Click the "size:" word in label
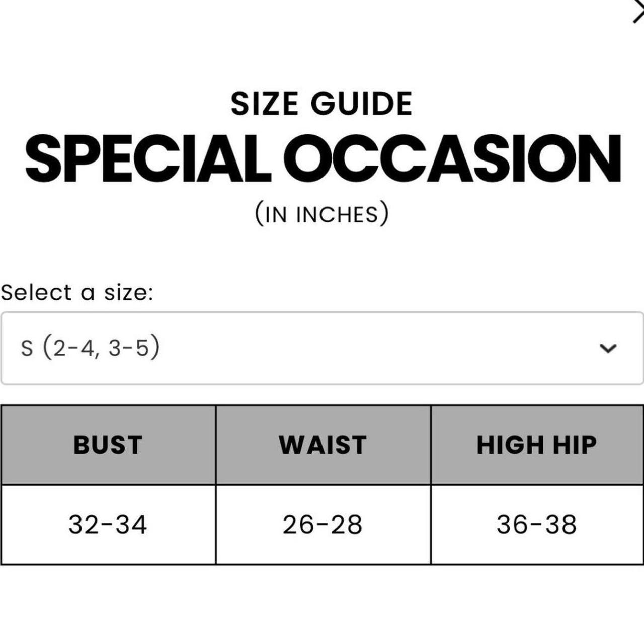The width and height of the screenshot is (644, 644). point(128,292)
